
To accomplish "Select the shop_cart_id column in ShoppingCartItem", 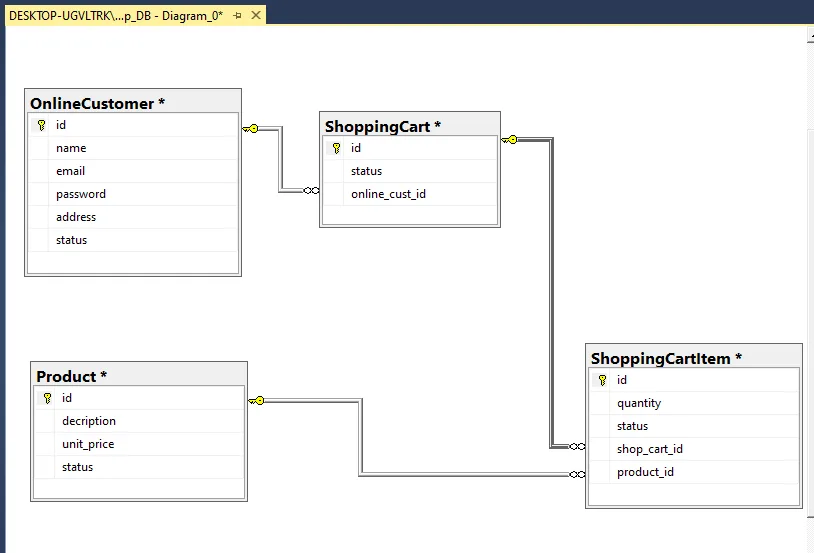I will pos(695,449).
